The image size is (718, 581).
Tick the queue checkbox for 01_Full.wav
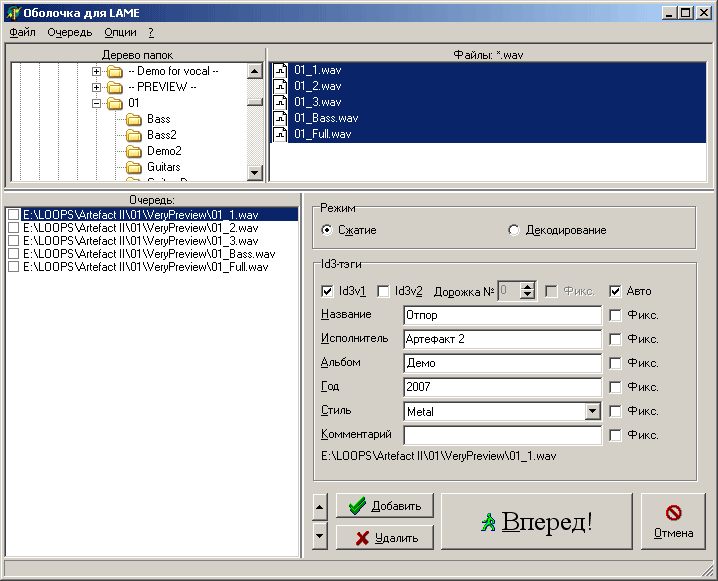pyautogui.click(x=14, y=267)
